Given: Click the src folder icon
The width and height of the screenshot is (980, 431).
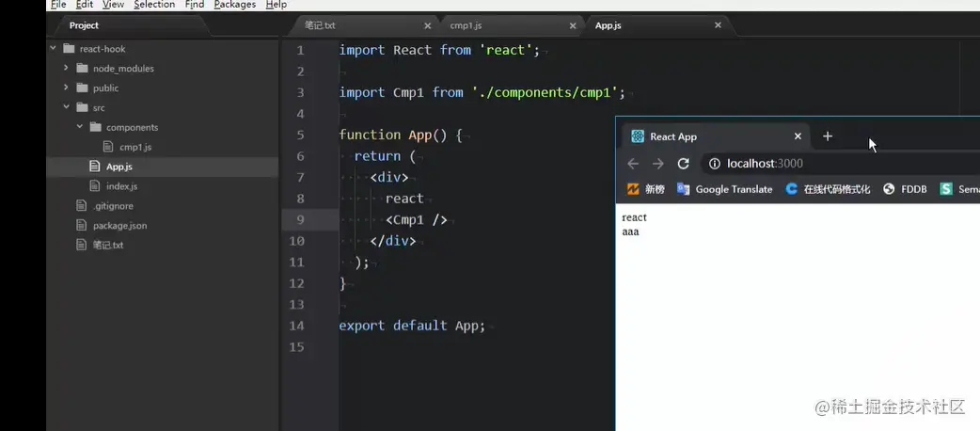Looking at the screenshot, I should point(82,107).
